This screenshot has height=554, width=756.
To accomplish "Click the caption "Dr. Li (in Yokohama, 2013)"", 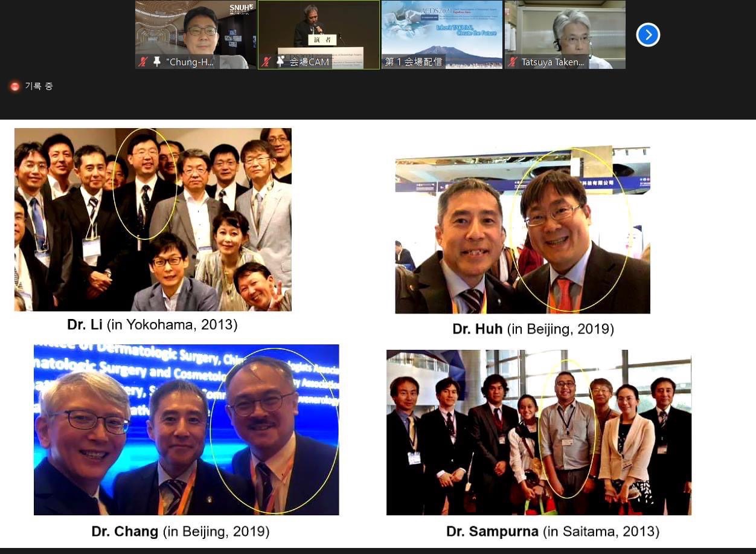I will [152, 324].
